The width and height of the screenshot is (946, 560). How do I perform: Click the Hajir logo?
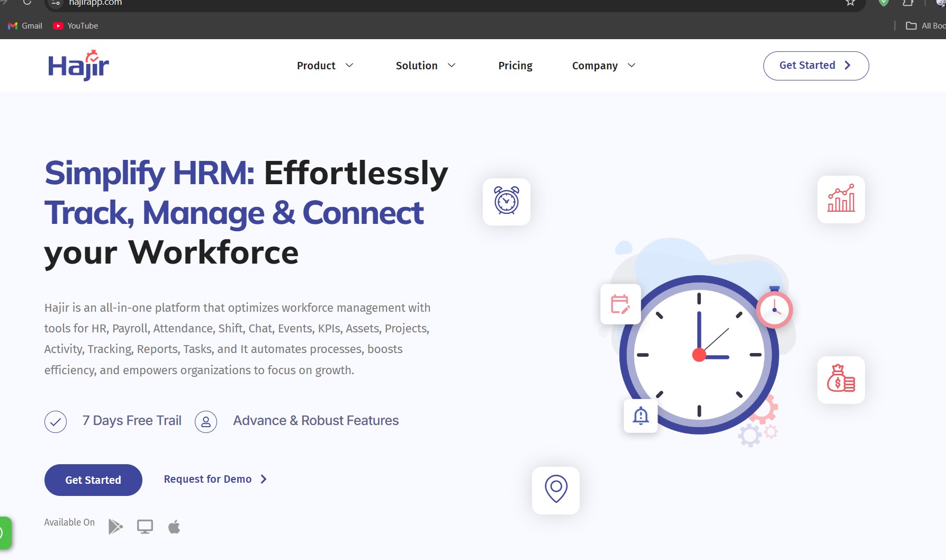coord(77,65)
